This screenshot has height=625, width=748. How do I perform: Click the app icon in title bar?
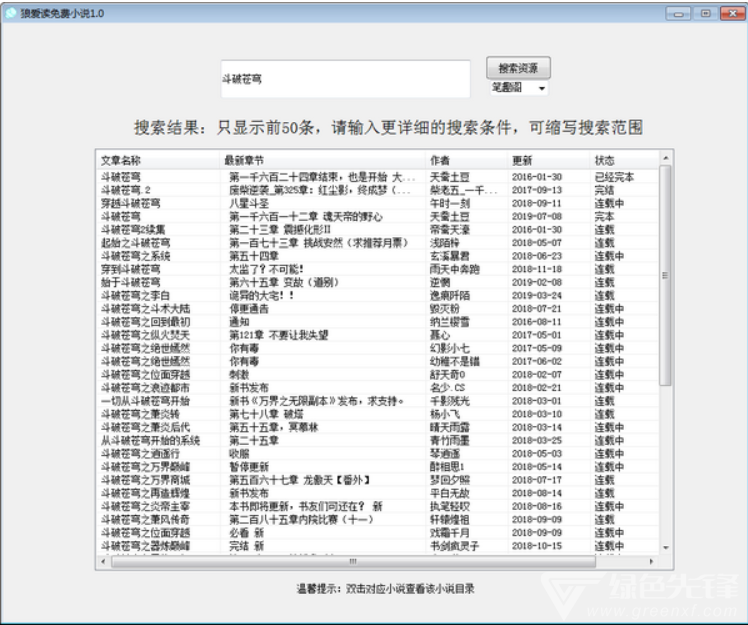click(x=10, y=13)
